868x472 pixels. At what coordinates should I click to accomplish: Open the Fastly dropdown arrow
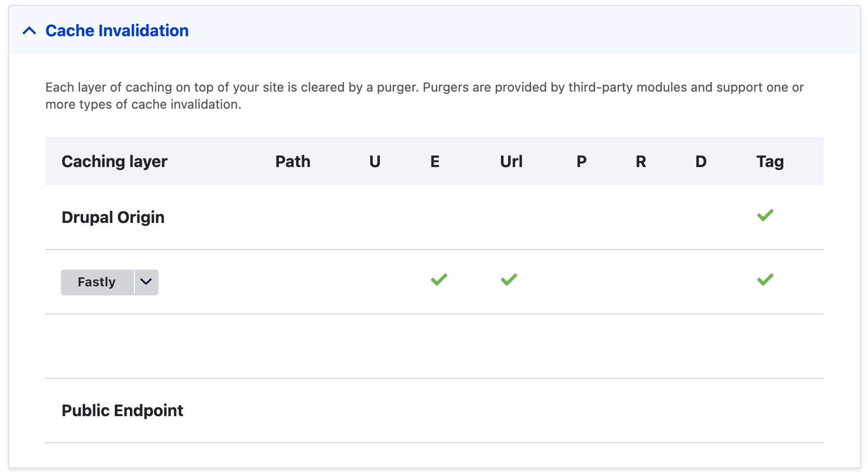coord(146,282)
